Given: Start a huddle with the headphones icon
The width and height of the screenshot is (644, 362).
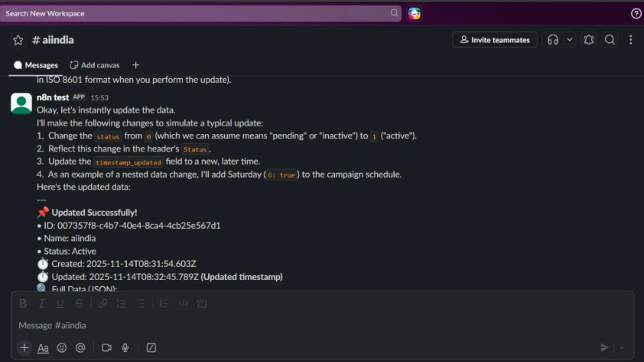Looking at the screenshot, I should point(553,40).
